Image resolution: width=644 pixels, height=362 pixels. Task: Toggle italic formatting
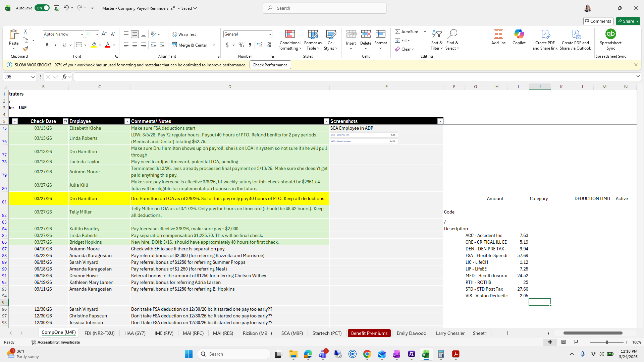point(55,45)
